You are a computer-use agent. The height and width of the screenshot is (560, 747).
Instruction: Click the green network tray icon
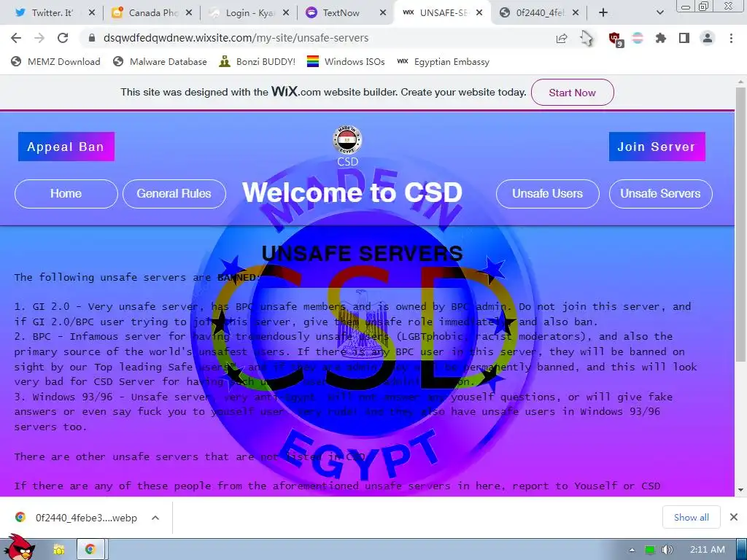[x=650, y=550]
